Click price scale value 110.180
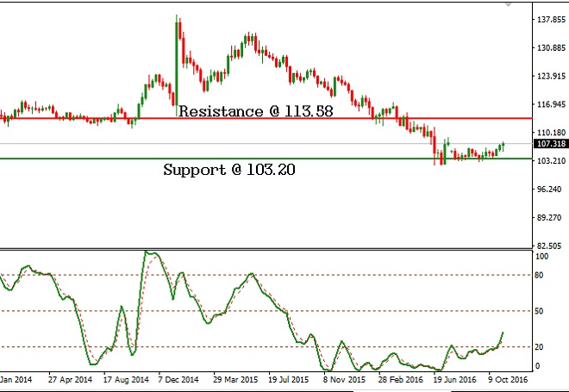The height and width of the screenshot is (392, 569). [551, 133]
